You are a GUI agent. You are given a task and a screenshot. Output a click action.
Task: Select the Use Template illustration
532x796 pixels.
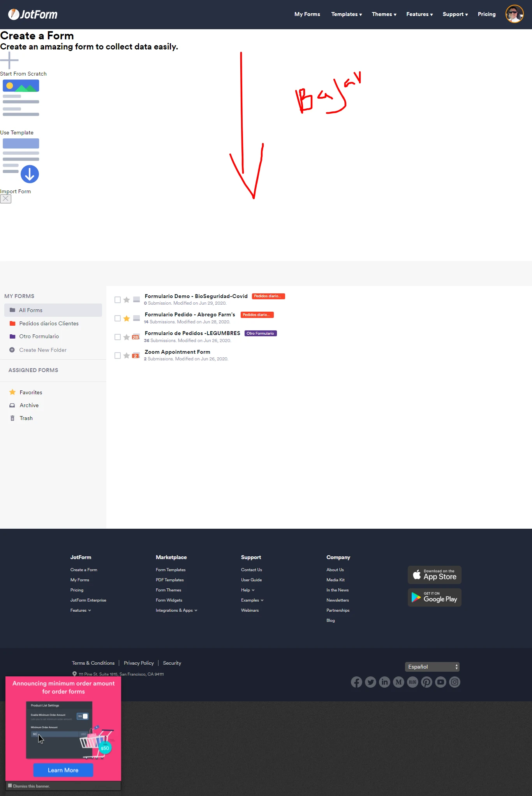[21, 98]
